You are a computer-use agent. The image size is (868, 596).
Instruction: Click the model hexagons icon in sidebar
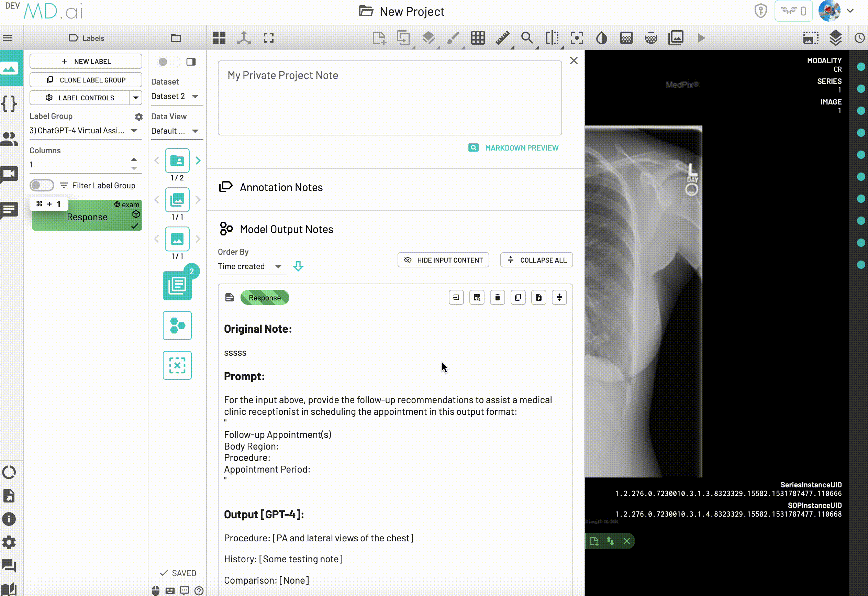coord(177,325)
